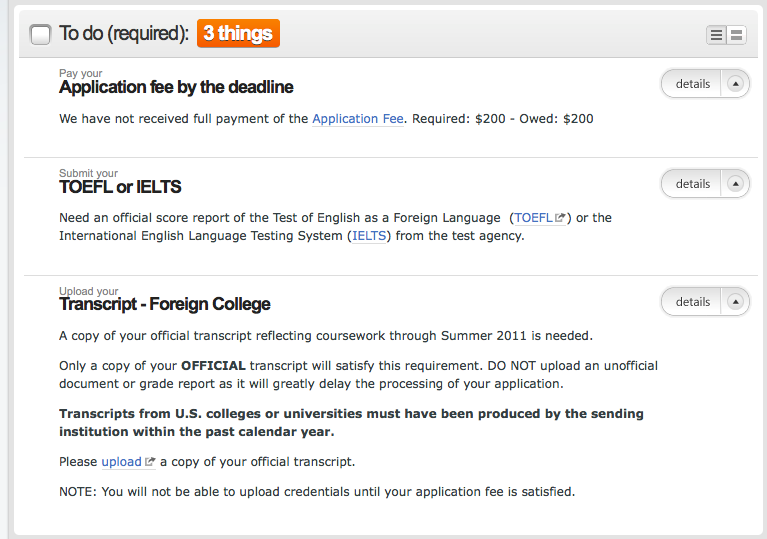Follow the Application Fee link

pos(358,119)
